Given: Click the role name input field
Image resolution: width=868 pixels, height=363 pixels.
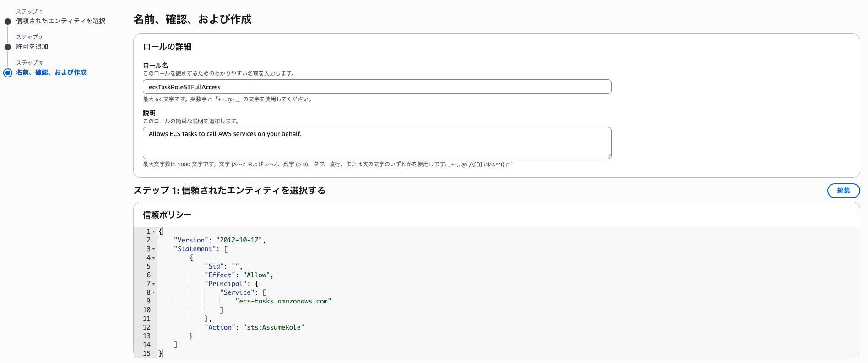Looking at the screenshot, I should (x=377, y=87).
